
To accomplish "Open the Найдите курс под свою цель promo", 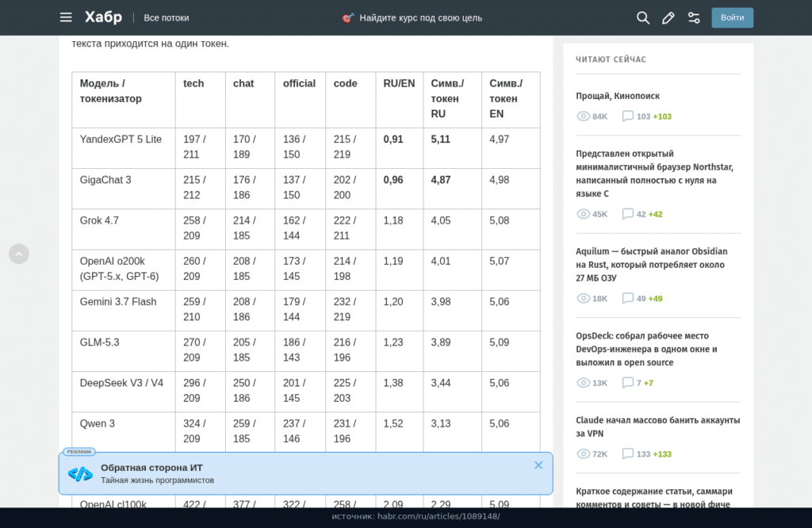I will [420, 18].
